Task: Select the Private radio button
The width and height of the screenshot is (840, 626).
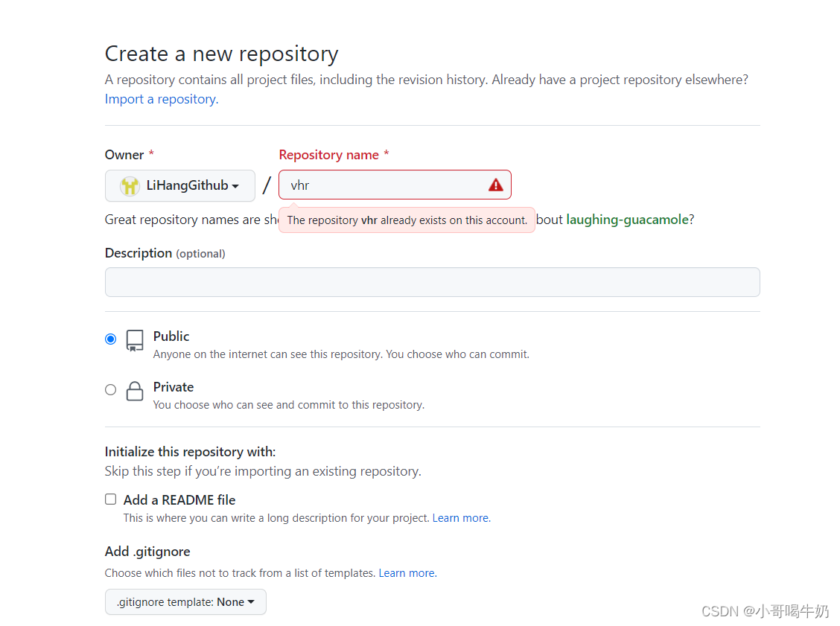Action: click(x=111, y=389)
